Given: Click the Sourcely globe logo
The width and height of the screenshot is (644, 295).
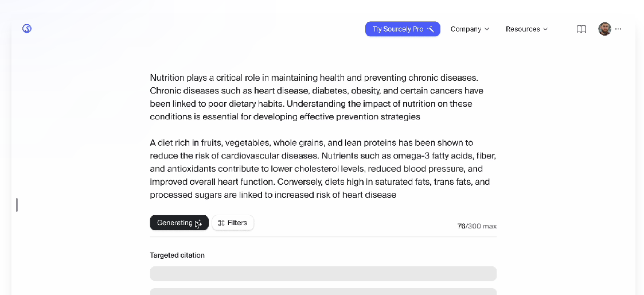Looking at the screenshot, I should 27,29.
